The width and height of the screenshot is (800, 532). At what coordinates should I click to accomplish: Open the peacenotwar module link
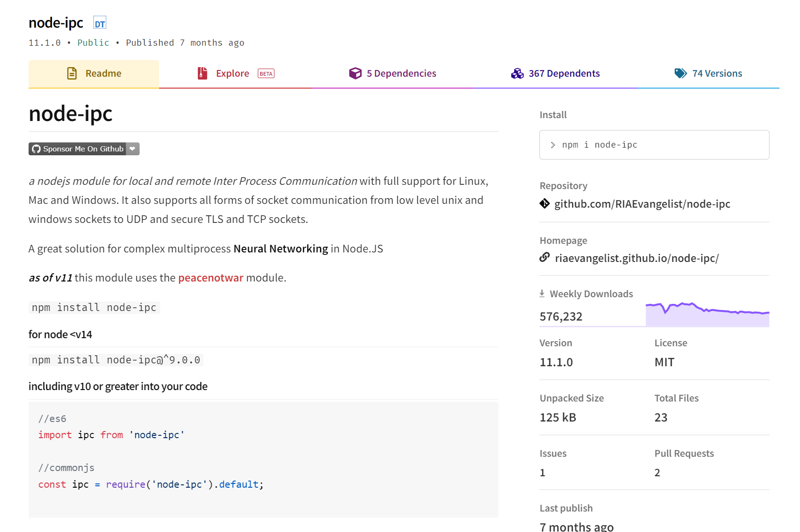[211, 278]
